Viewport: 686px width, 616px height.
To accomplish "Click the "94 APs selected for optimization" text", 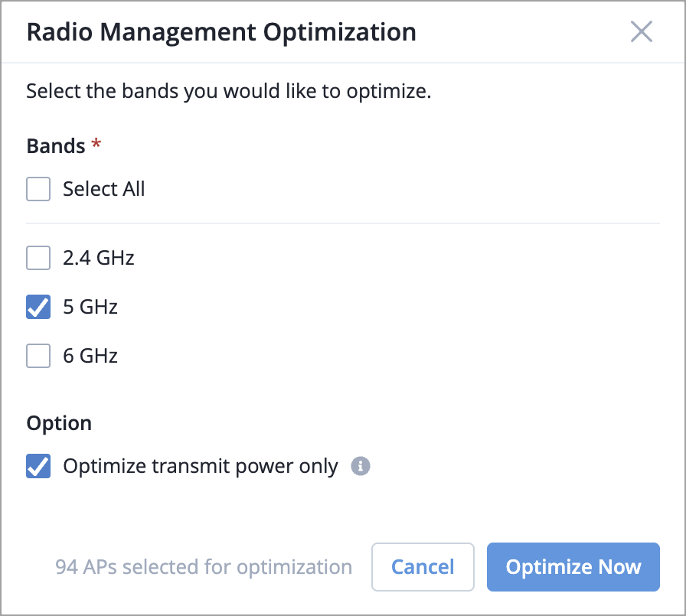I will [x=204, y=567].
